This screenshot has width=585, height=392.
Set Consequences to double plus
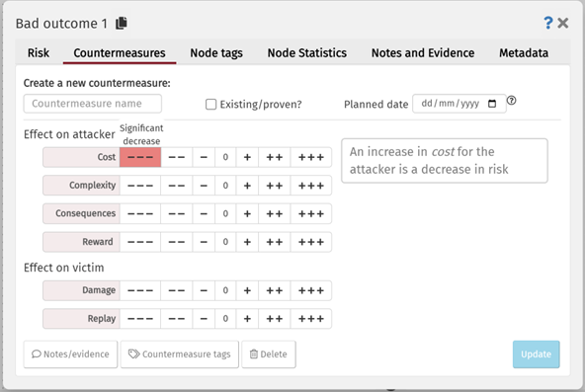[275, 214]
